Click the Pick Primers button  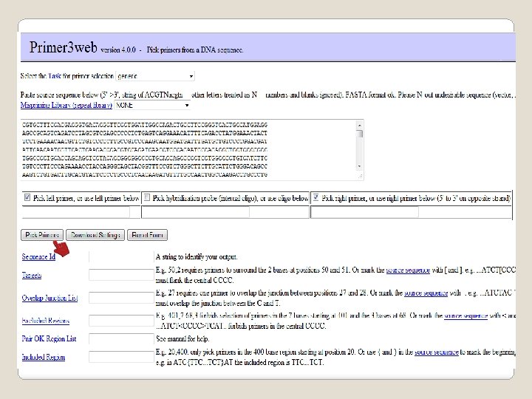pyautogui.click(x=42, y=235)
